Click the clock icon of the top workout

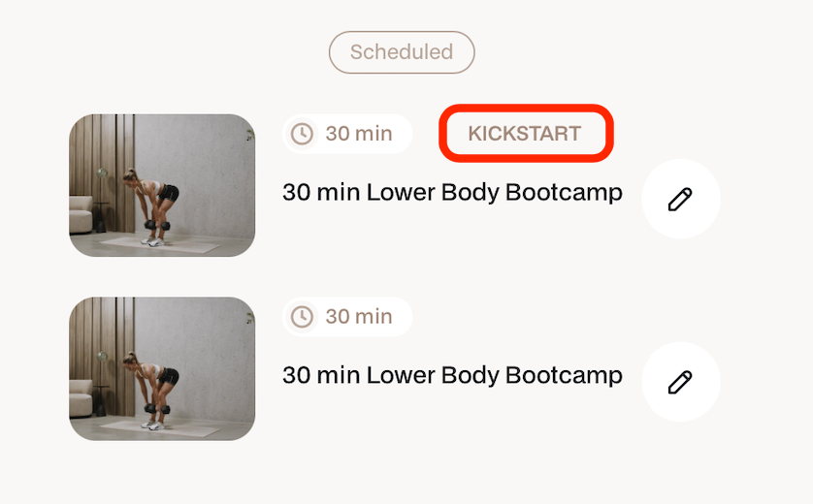coord(302,134)
